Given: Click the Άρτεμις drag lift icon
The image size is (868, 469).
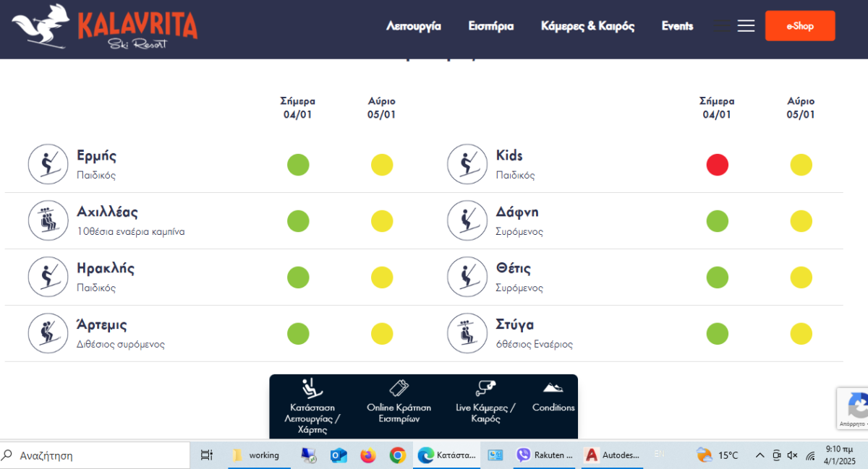Looking at the screenshot, I should (x=48, y=333).
